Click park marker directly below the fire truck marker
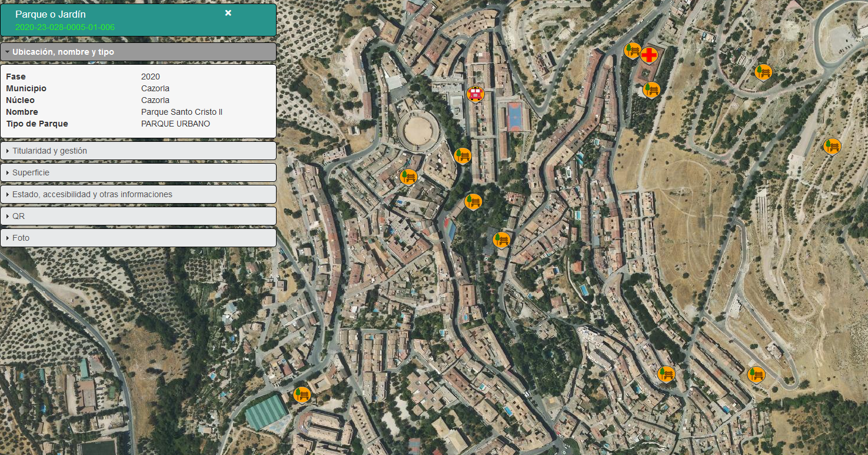 coord(463,156)
